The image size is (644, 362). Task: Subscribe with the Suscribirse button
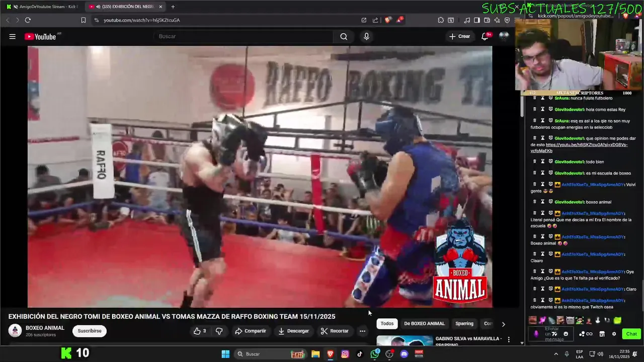[90, 331]
